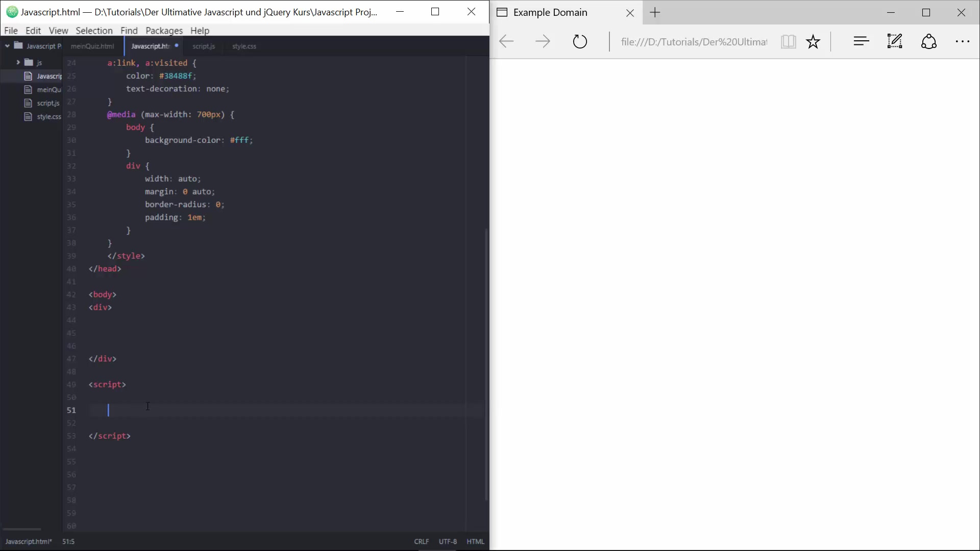This screenshot has width=980, height=551.
Task: Click the CRLF line ending selector
Action: [x=421, y=541]
